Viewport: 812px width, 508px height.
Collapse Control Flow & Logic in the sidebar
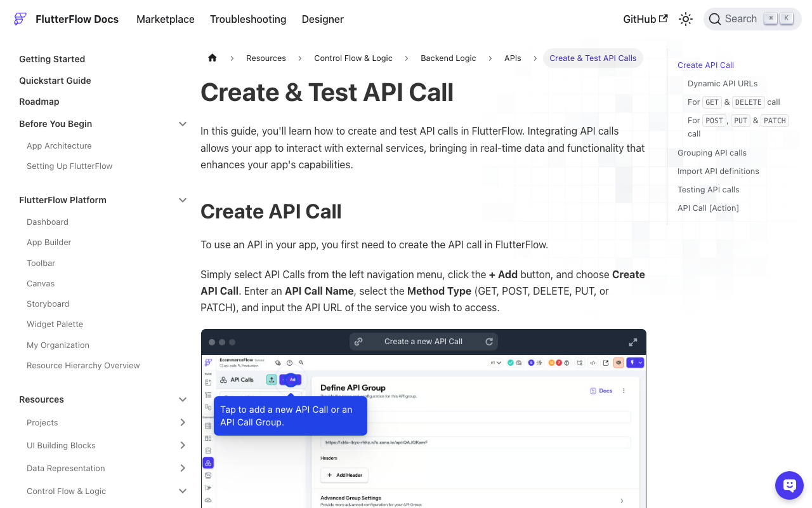pos(183,491)
